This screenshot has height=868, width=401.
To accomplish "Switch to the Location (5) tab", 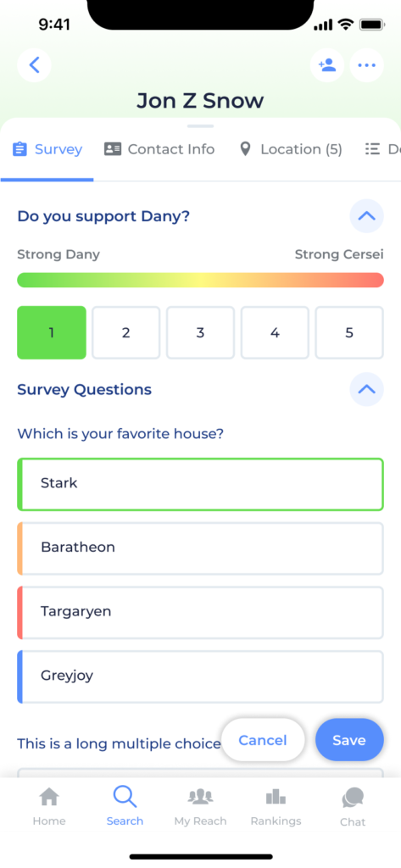I will coord(290,149).
